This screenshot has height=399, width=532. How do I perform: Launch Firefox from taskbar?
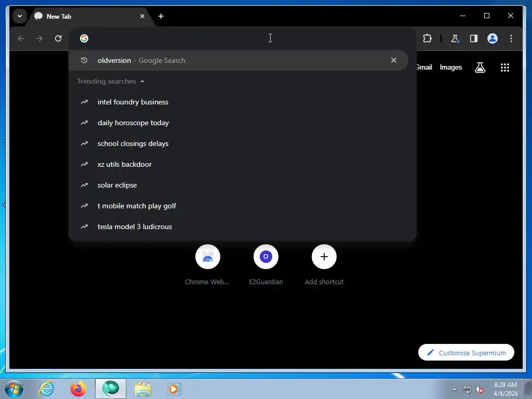(x=78, y=389)
